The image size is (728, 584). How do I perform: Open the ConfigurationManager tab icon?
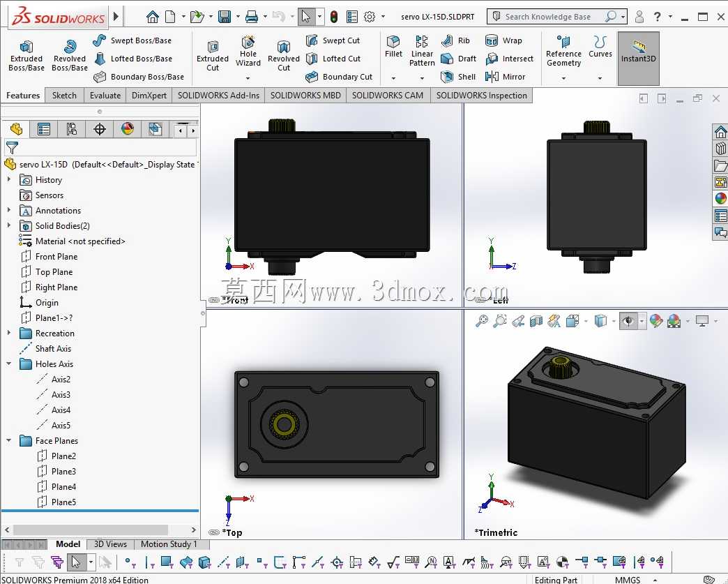click(x=72, y=129)
